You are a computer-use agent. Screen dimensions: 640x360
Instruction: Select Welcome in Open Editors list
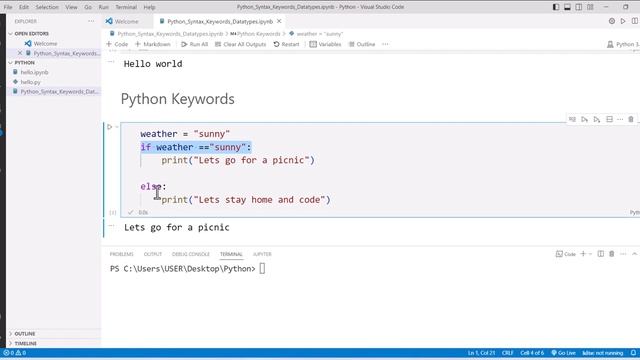pyautogui.click(x=45, y=43)
